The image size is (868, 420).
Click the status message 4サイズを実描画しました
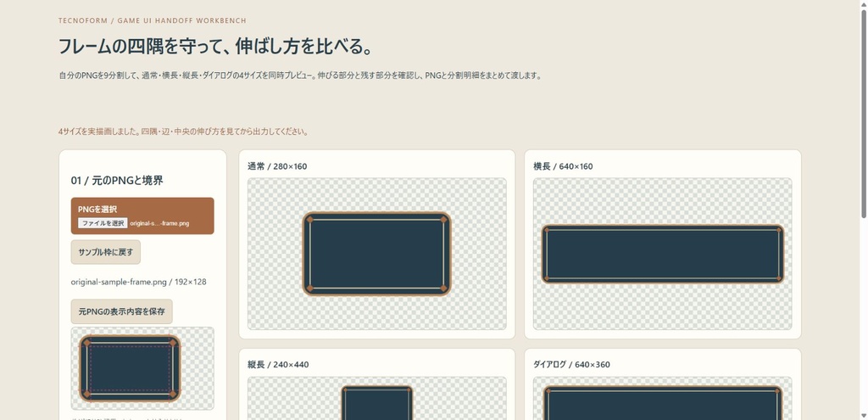point(183,132)
